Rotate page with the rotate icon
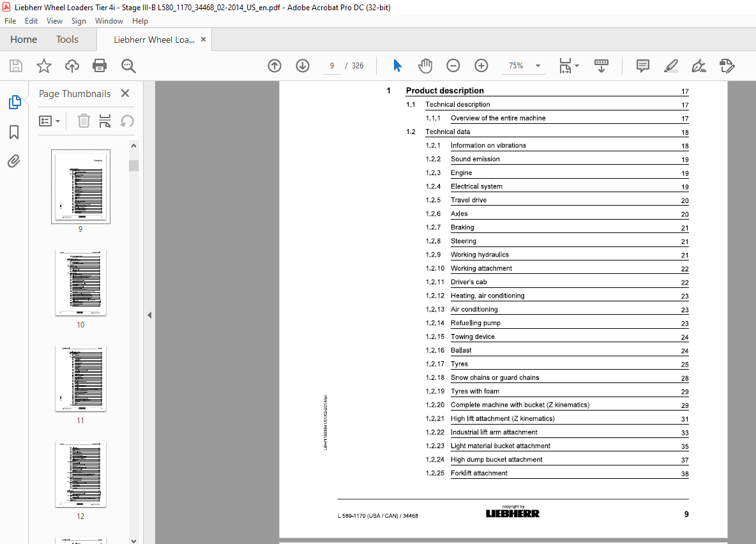 pyautogui.click(x=127, y=121)
